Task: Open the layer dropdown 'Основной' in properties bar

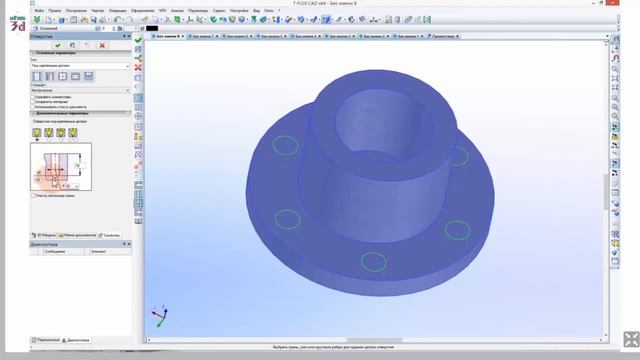Action: click(63, 29)
